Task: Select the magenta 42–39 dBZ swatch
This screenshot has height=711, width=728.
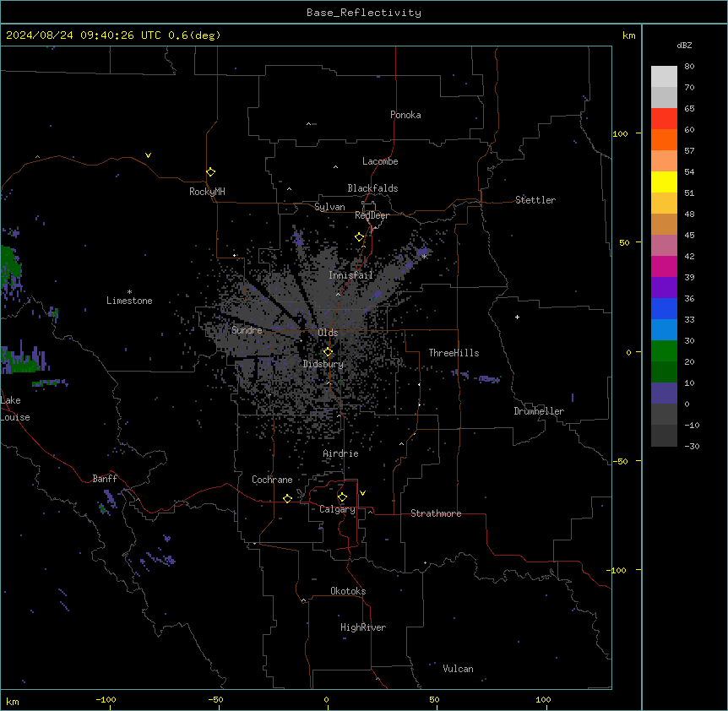Action: [664, 266]
